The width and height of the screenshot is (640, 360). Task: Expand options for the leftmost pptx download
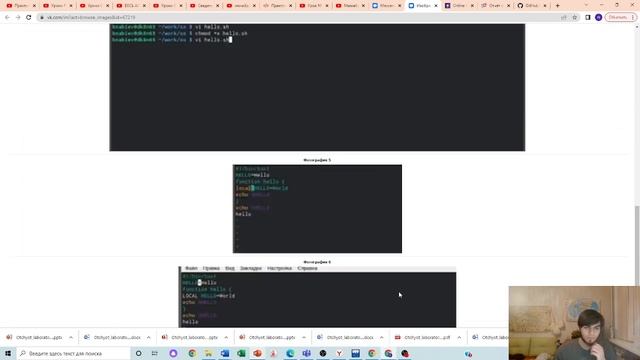click(x=71, y=338)
